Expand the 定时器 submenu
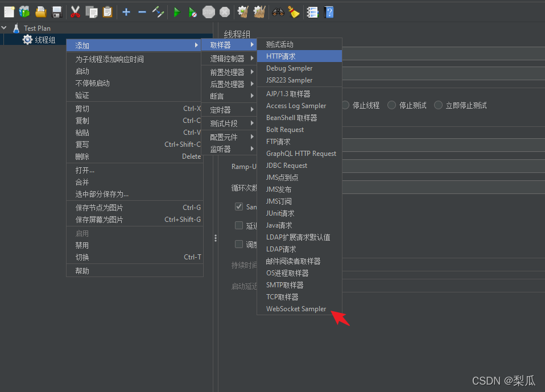The width and height of the screenshot is (545, 392). (229, 110)
